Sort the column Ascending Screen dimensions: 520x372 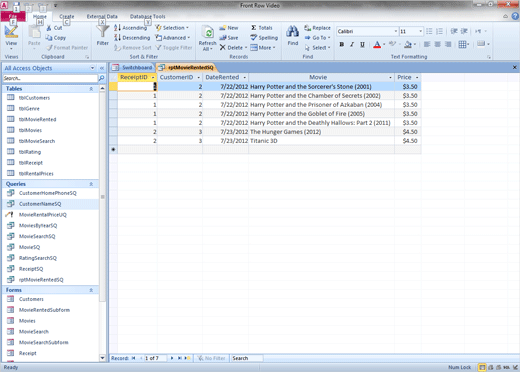(130, 28)
